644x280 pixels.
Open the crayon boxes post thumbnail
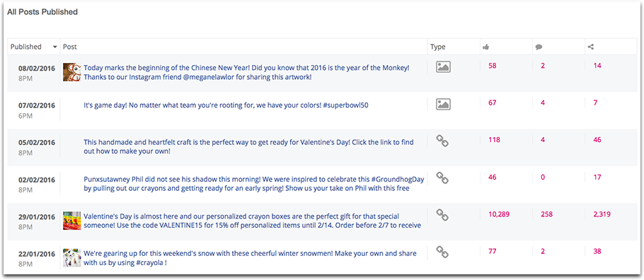click(x=72, y=221)
